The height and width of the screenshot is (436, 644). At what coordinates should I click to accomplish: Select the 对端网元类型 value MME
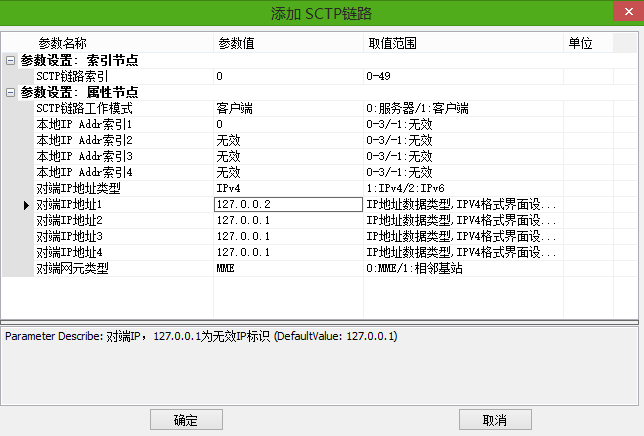287,268
